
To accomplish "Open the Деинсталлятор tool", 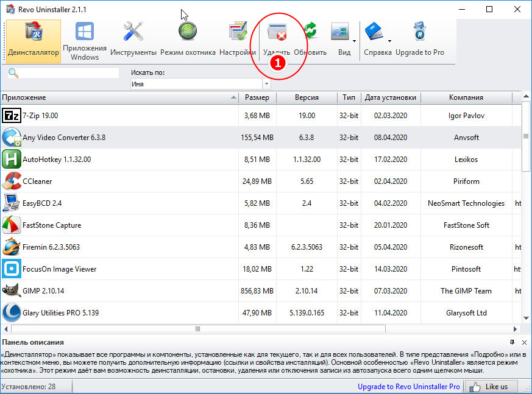I will click(34, 41).
